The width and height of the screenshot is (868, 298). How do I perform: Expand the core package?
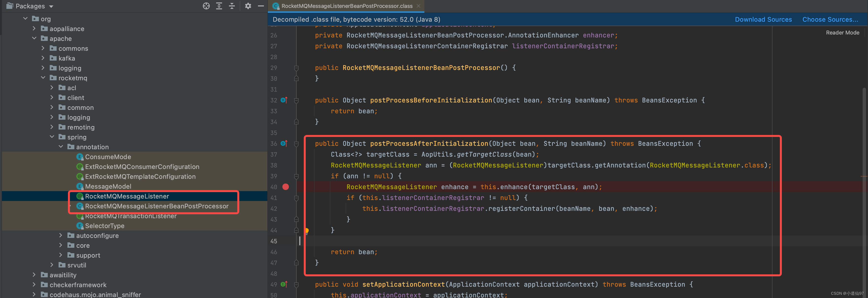[61, 245]
